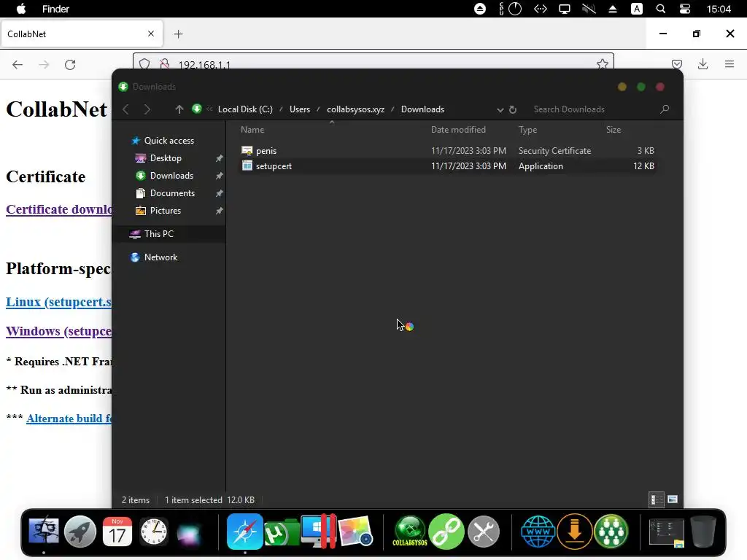This screenshot has width=747, height=560.
Task: Open Finder from the dock
Action: pyautogui.click(x=43, y=531)
